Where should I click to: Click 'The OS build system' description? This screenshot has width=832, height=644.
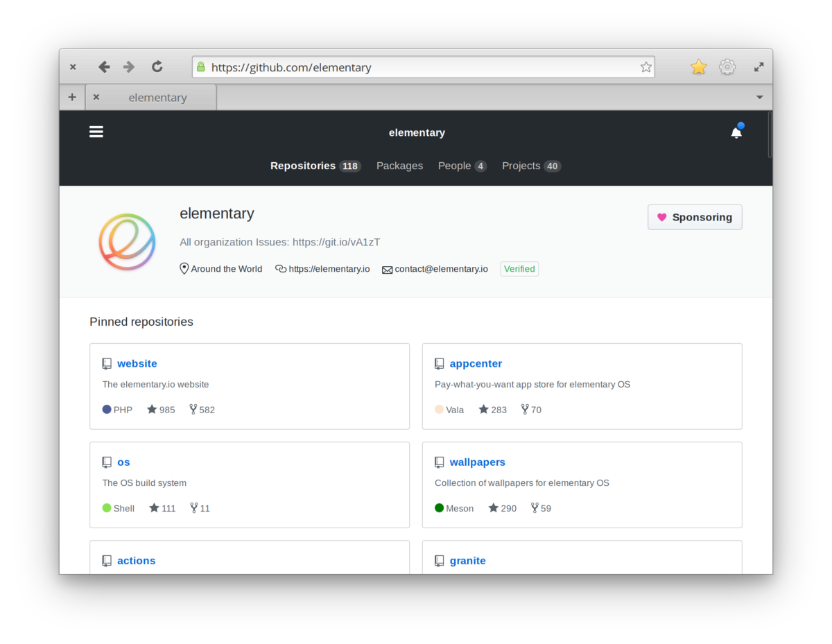click(144, 482)
